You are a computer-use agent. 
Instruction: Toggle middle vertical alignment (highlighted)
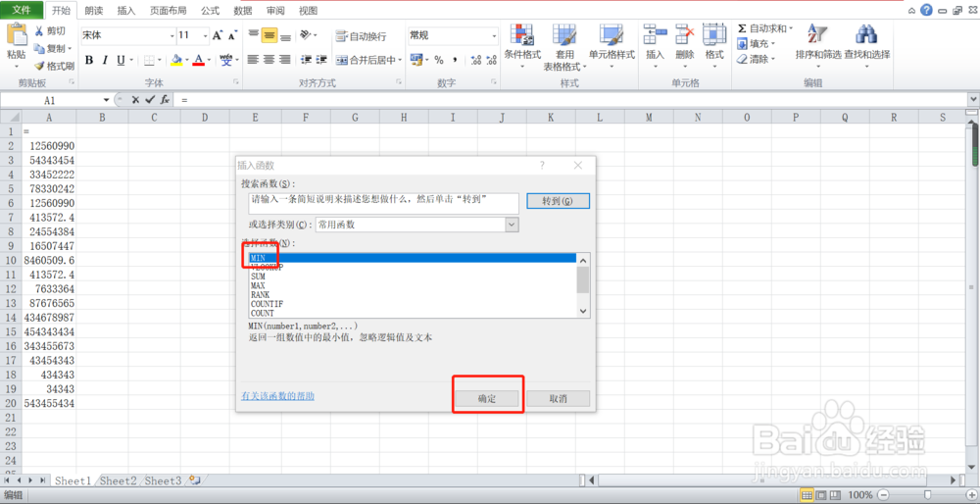pos(269,35)
